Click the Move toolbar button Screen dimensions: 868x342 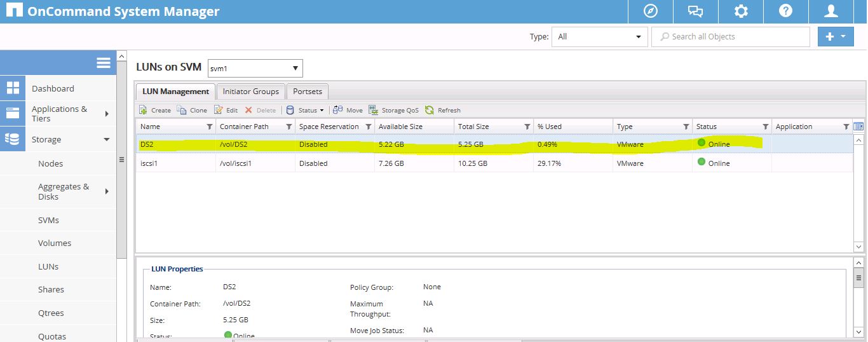coord(348,110)
